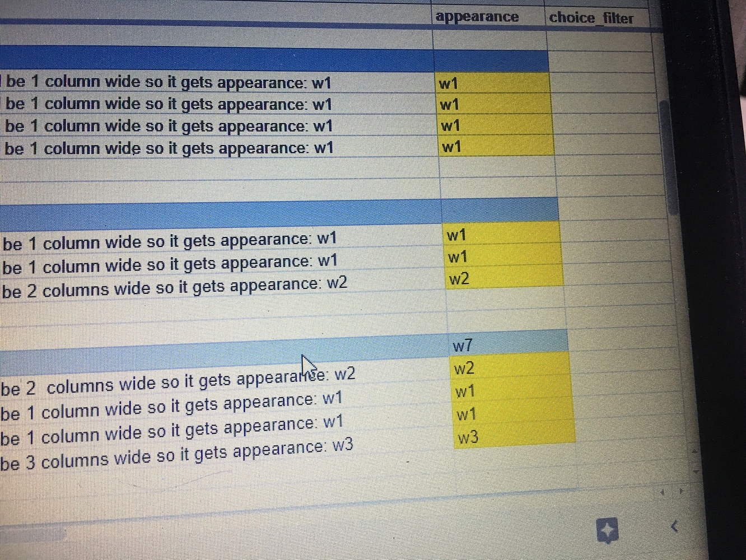Expand the side panel via the chevron icon
This screenshot has width=746, height=560.
(673, 527)
